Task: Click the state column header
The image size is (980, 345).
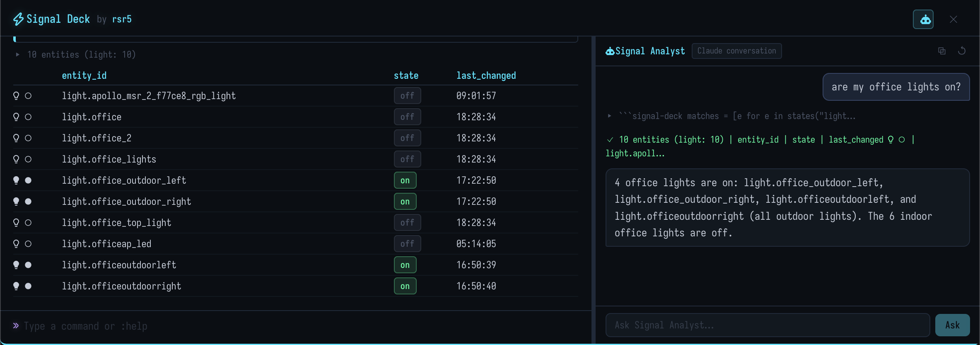Action: (406, 75)
